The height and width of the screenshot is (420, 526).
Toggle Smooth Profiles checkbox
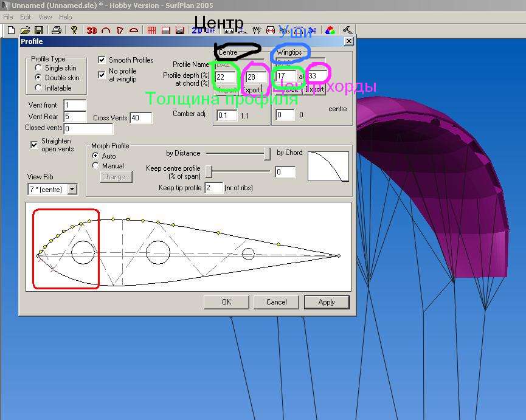[x=102, y=60]
